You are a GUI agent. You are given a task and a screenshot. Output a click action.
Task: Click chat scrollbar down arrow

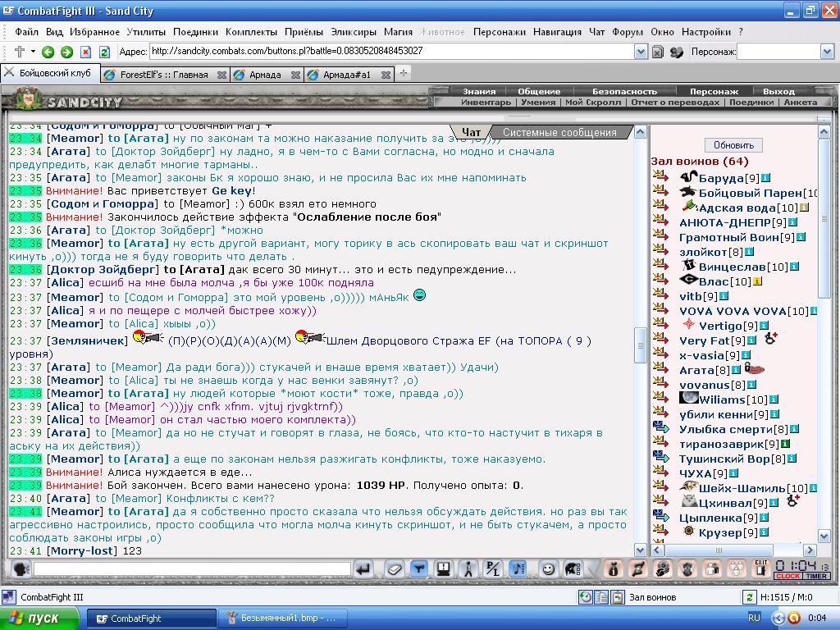pyautogui.click(x=640, y=550)
